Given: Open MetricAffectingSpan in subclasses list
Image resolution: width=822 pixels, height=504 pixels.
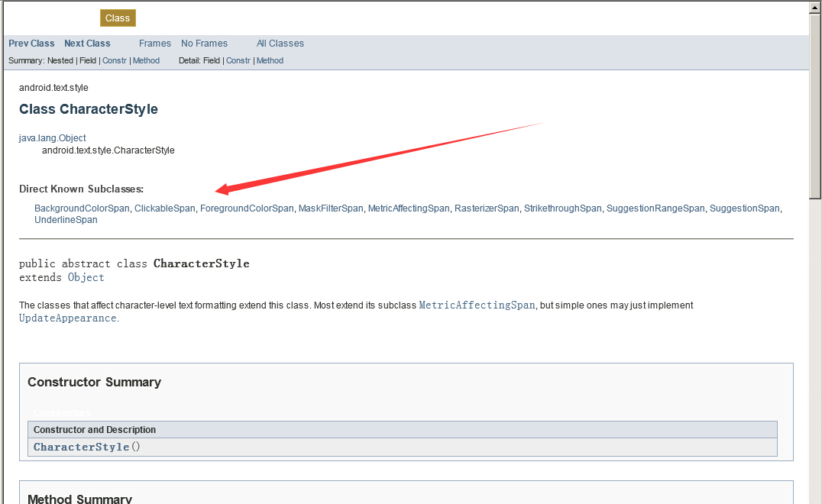Looking at the screenshot, I should pos(409,208).
